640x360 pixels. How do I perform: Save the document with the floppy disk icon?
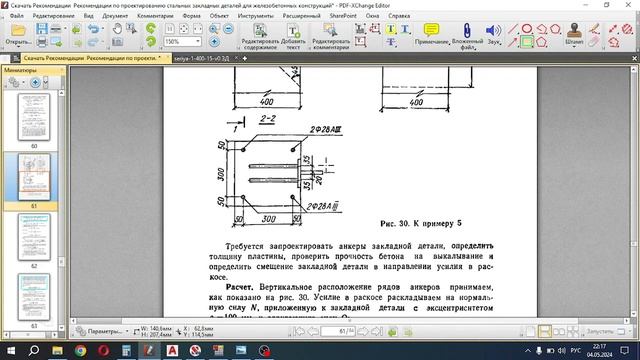coord(42,29)
